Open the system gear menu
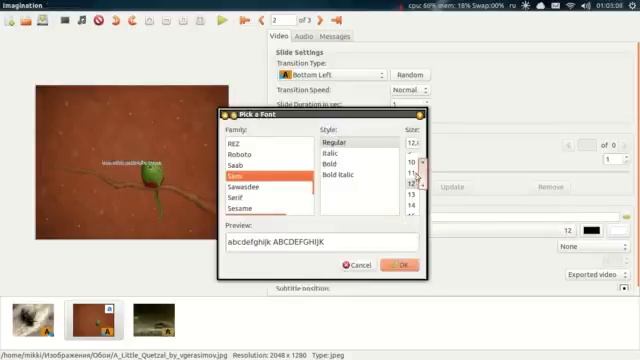This screenshot has width=640, height=360. 632,5
